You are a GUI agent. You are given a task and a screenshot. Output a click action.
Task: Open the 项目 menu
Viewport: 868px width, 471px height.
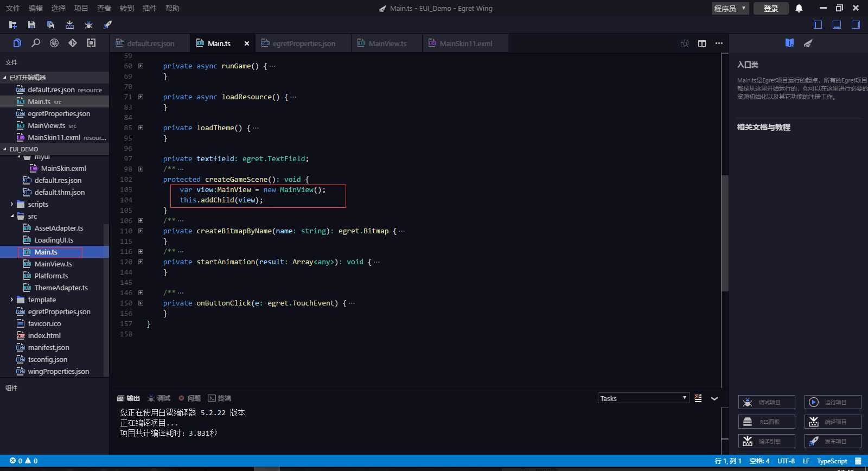point(81,8)
